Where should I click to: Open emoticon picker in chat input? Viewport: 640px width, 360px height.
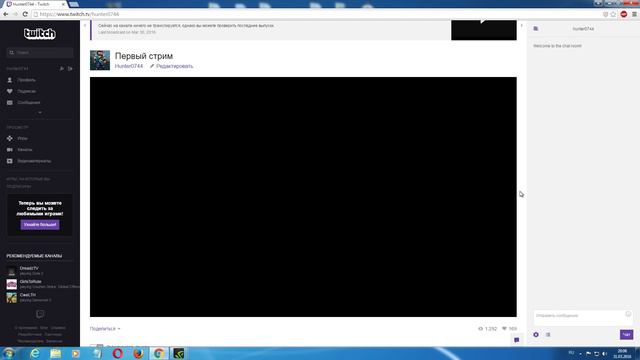[x=628, y=314]
